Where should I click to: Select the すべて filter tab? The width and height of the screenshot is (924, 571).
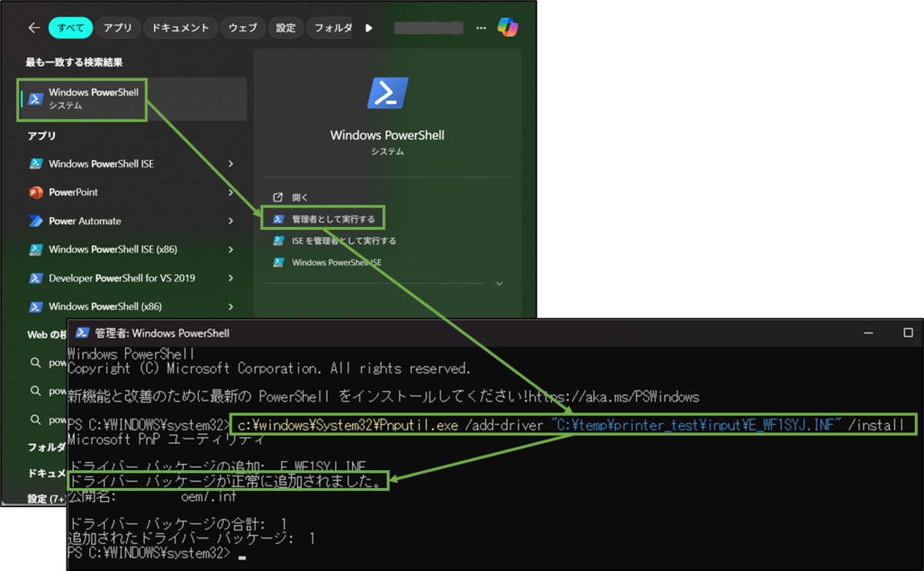click(71, 28)
